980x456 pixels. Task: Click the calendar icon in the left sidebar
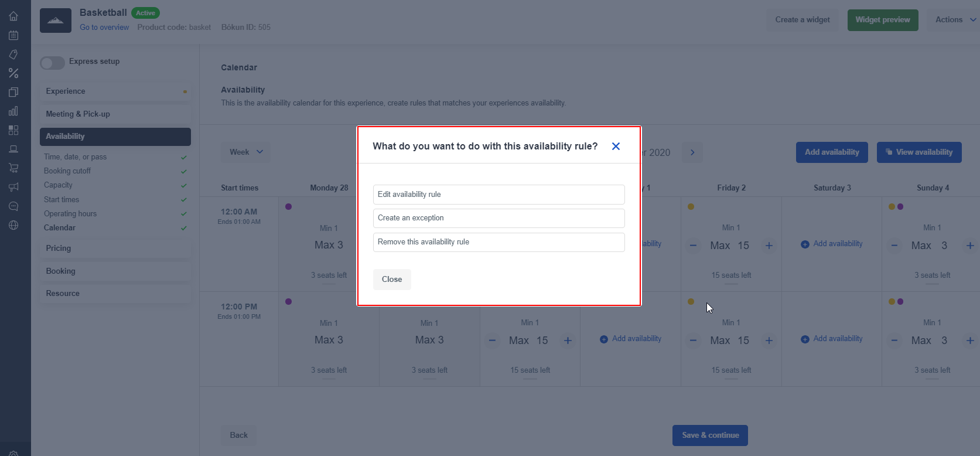pos(13,35)
